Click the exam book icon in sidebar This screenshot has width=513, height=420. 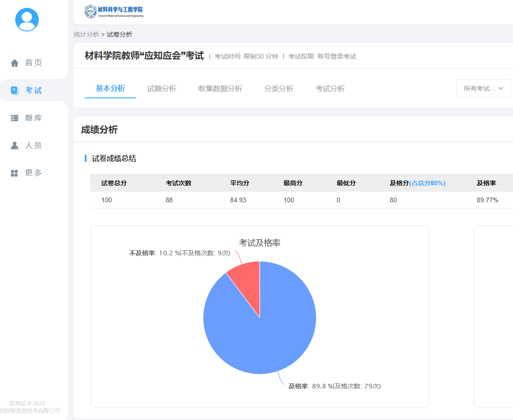point(15,91)
